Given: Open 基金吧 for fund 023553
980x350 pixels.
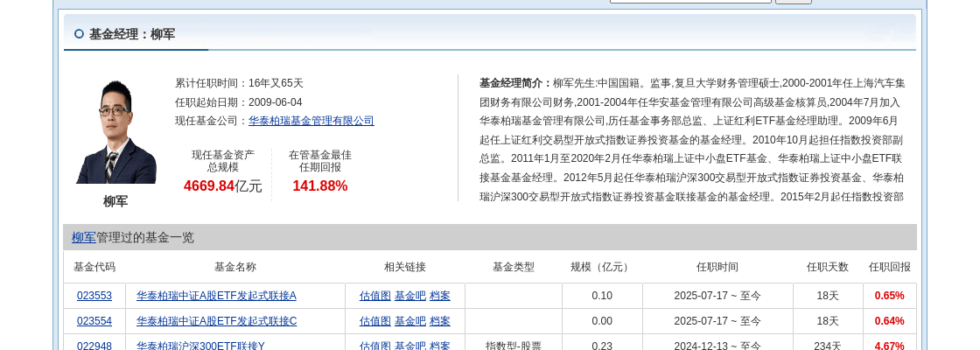Looking at the screenshot, I should click(410, 296).
